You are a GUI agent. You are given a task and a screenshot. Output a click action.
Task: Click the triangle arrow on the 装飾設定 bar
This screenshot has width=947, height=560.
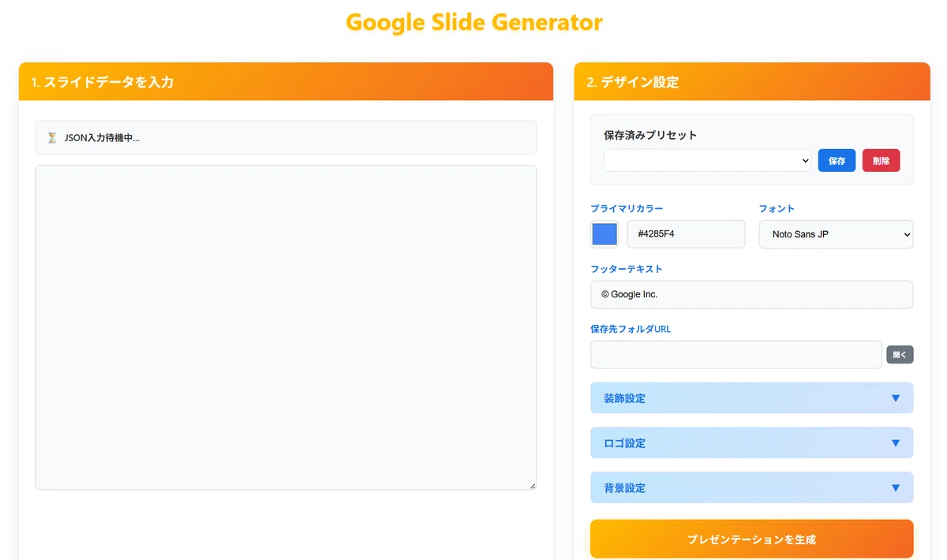(895, 398)
